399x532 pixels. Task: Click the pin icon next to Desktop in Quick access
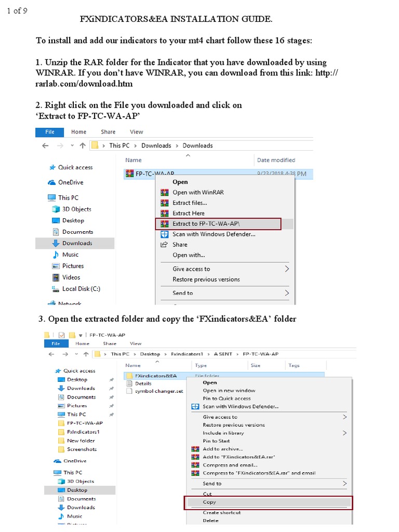click(112, 380)
